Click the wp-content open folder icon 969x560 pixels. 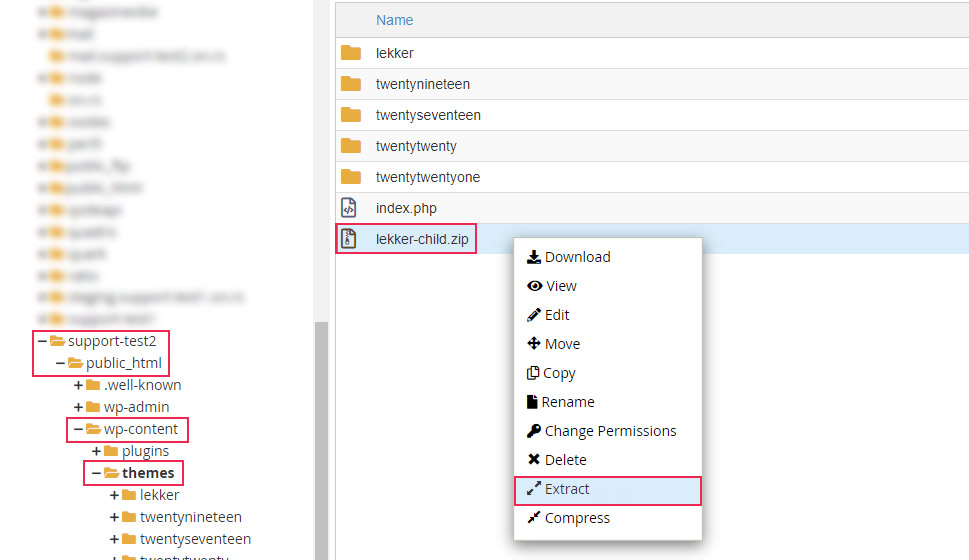pos(93,429)
